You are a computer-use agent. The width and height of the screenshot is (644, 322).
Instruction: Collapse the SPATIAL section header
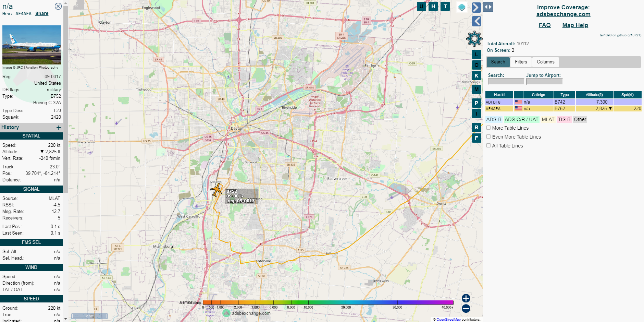31,136
